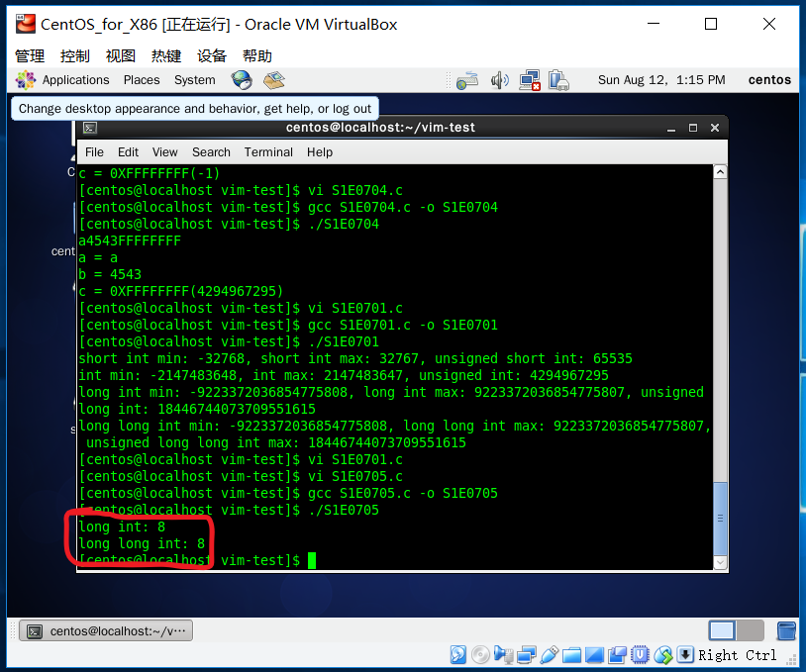Open the terminal Help menu
This screenshot has width=806, height=672.
coord(320,152)
